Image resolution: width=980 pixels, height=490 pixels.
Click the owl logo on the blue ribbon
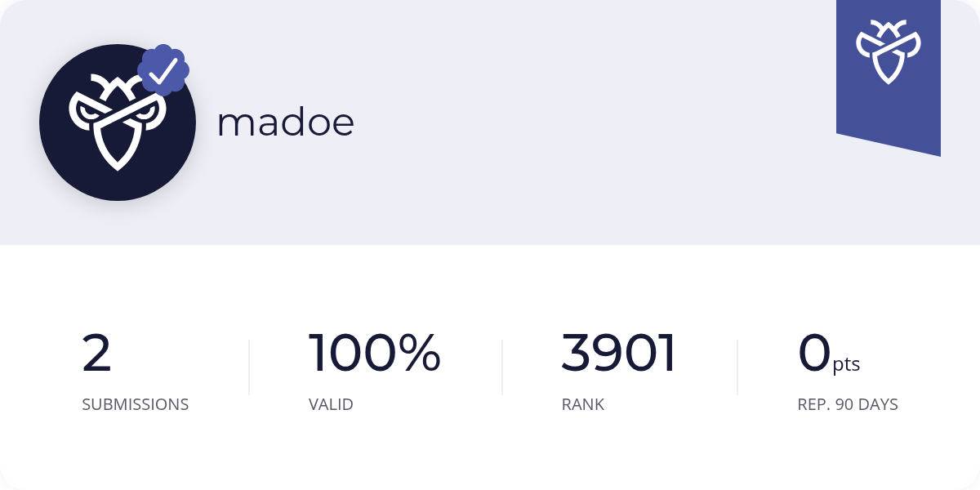889,52
